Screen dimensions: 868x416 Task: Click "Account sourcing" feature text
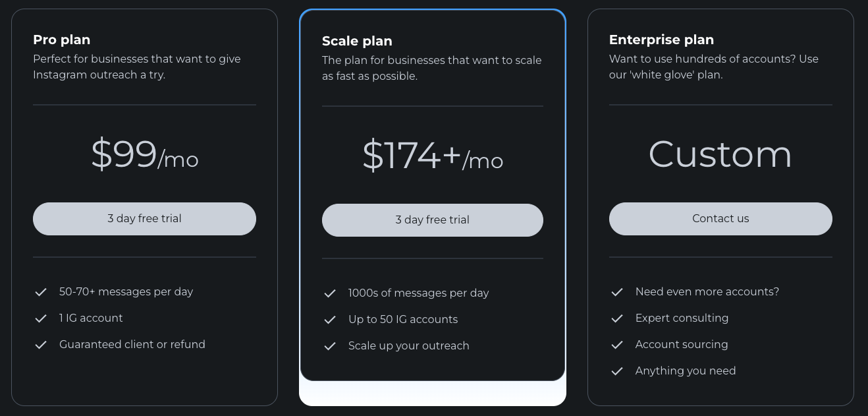point(682,344)
